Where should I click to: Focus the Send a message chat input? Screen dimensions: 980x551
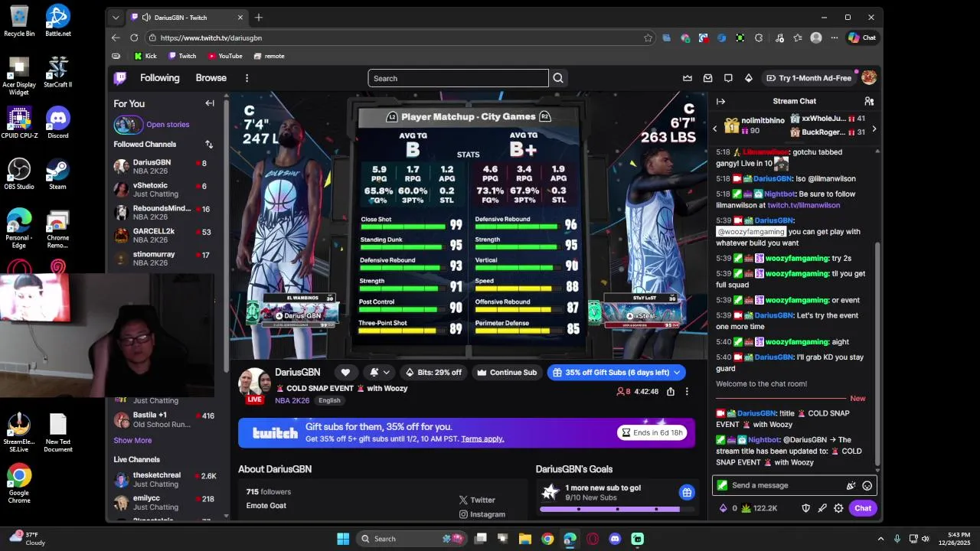[x=786, y=485]
